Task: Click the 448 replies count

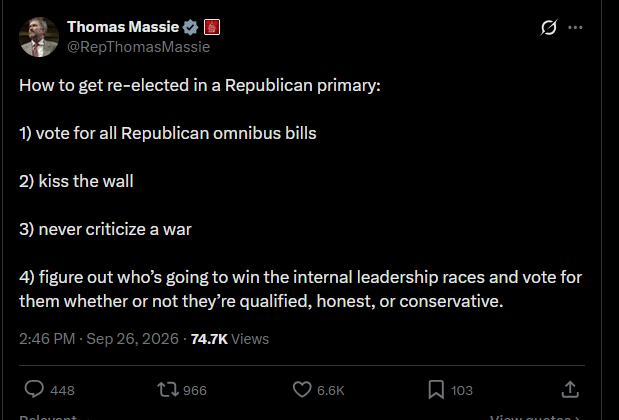Action: pyautogui.click(x=62, y=390)
